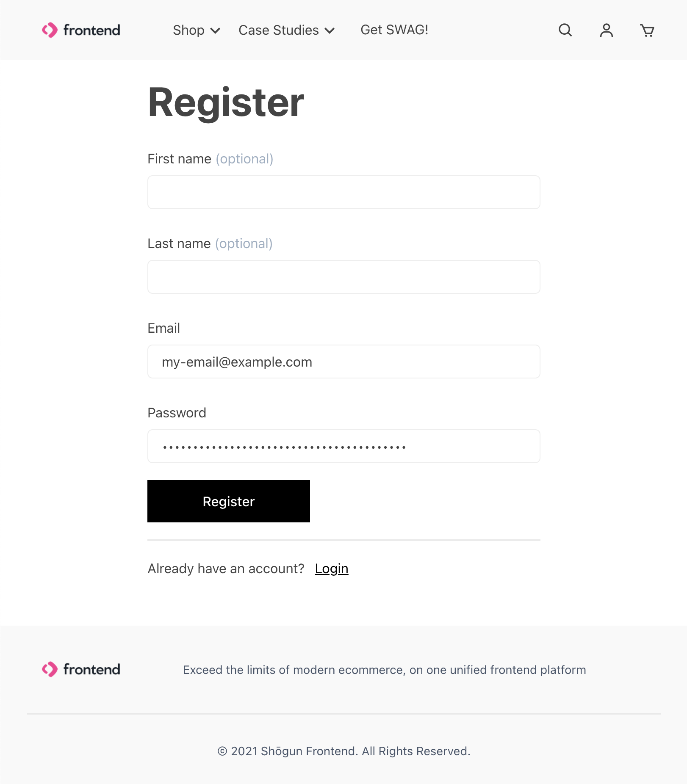Click into the Email field
The height and width of the screenshot is (784, 687).
343,362
